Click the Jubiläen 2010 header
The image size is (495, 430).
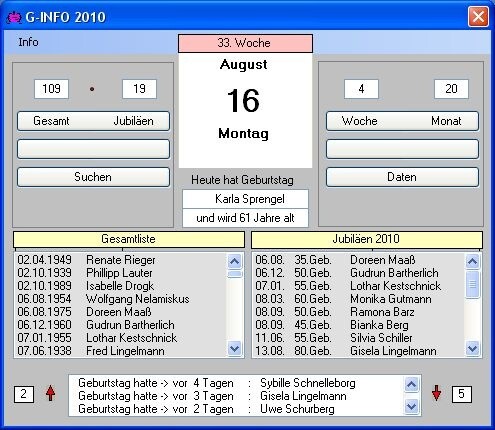[367, 239]
